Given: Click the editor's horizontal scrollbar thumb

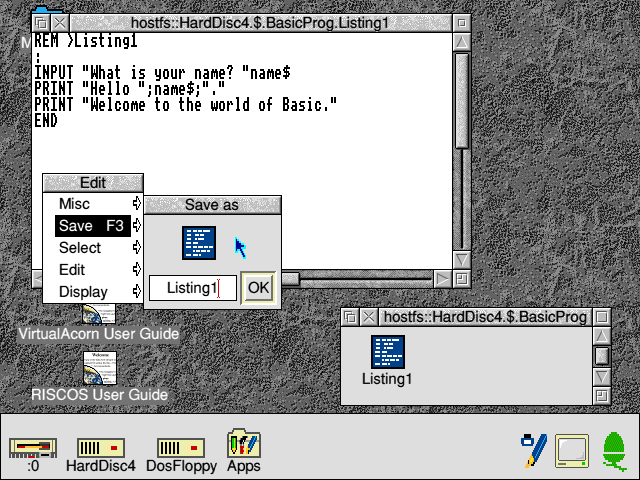Looking at the screenshot, I should coord(291,279).
